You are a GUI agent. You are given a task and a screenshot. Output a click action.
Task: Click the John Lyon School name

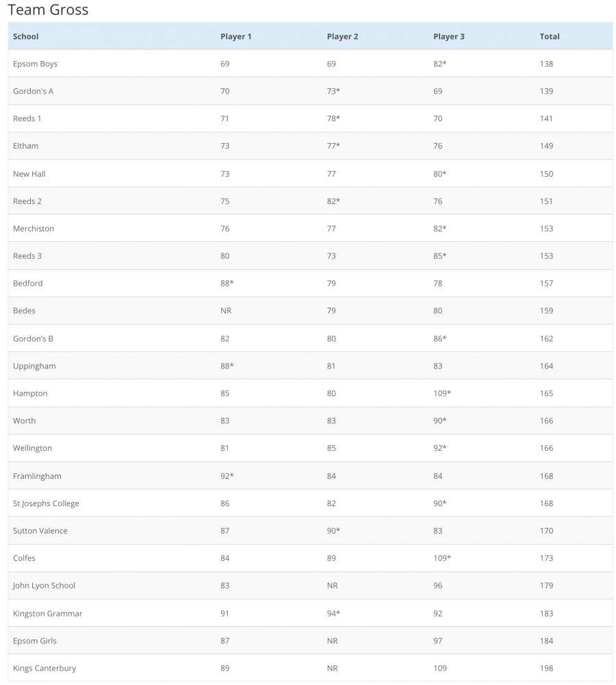pos(44,586)
